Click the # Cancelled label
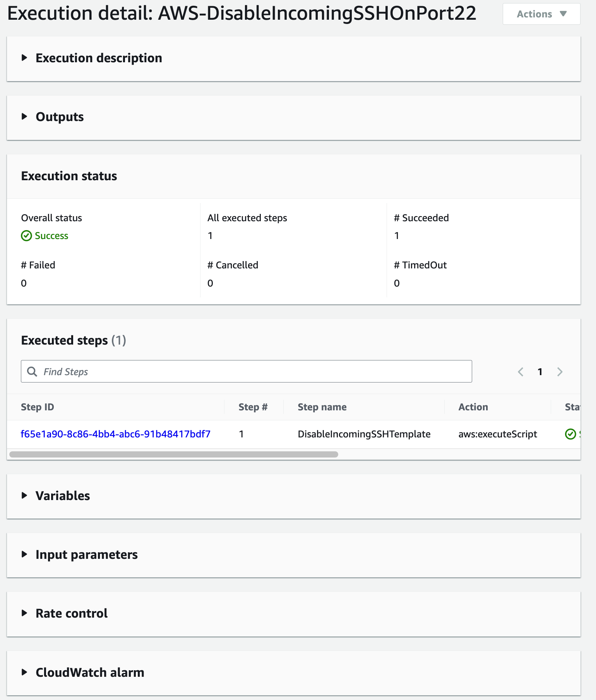The height and width of the screenshot is (700, 596). tap(233, 265)
